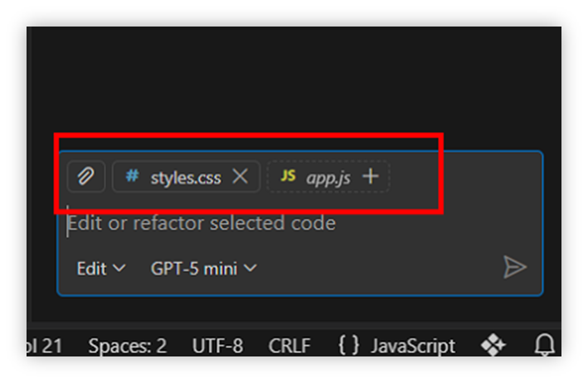Open the Edit mode dropdown
Image resolution: width=588 pixels, height=383 pixels.
click(100, 269)
